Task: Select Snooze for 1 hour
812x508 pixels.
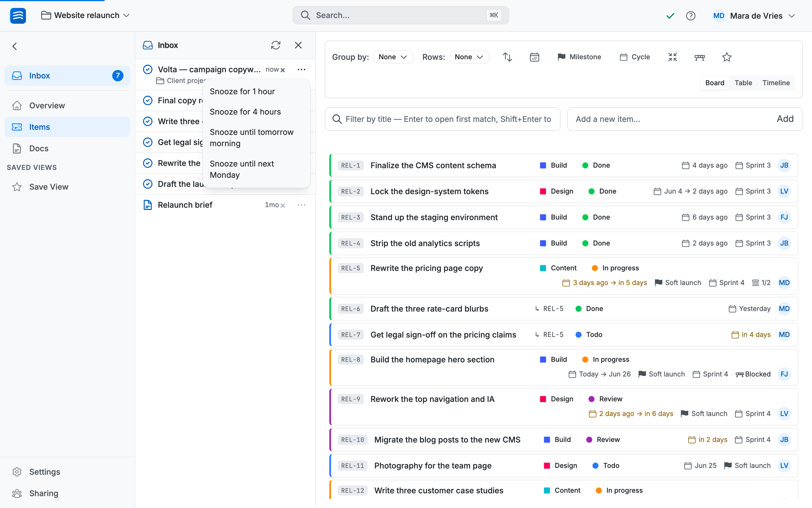Action: tap(256, 92)
